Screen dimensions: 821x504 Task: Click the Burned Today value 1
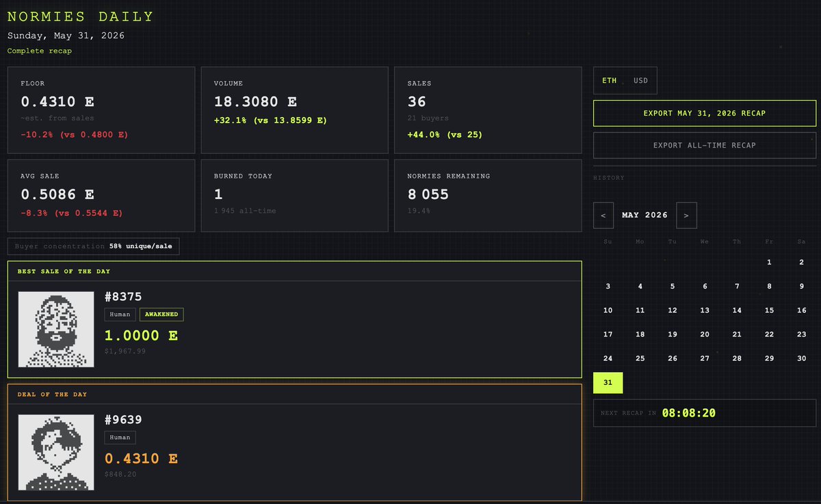pos(218,194)
